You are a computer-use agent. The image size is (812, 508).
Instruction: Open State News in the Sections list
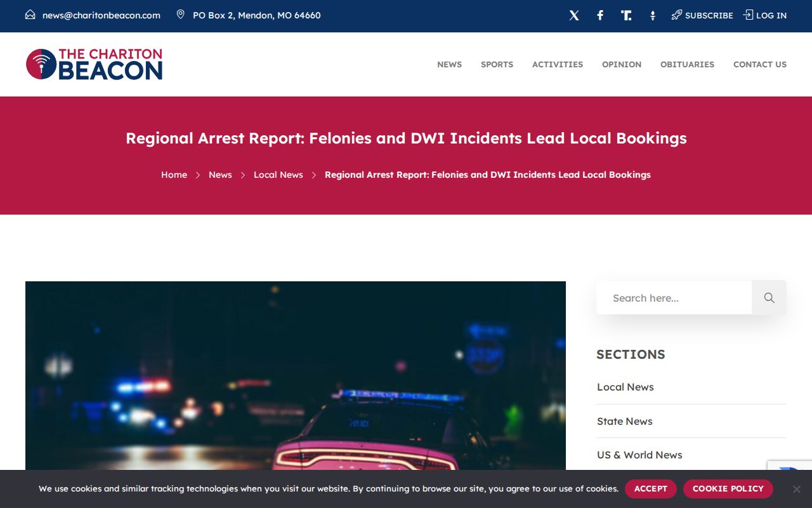pyautogui.click(x=625, y=421)
